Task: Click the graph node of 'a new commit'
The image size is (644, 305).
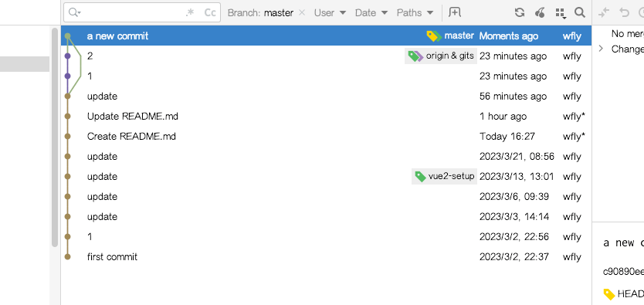Action: click(68, 36)
